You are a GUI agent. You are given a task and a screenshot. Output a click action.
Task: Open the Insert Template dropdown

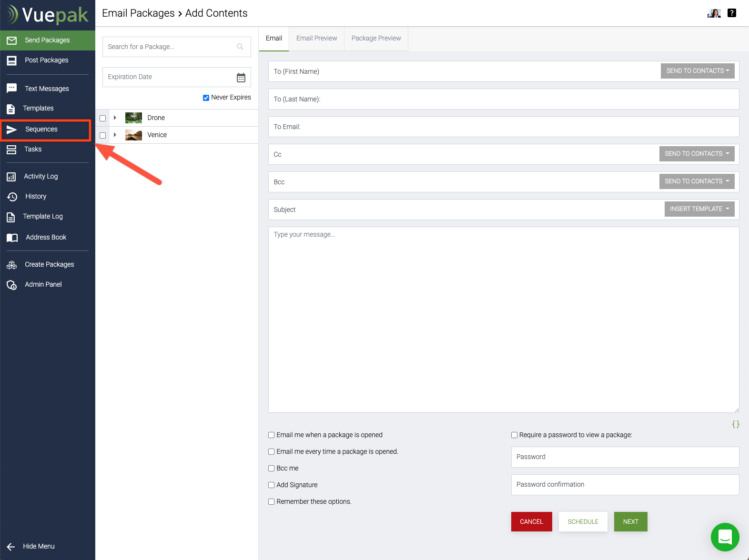[x=699, y=209]
